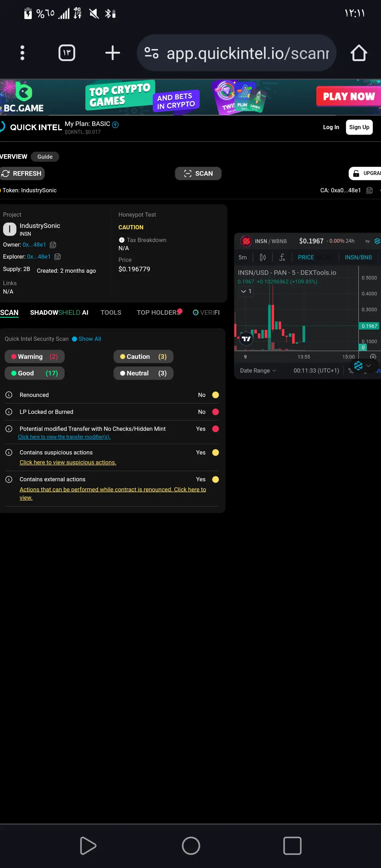This screenshot has width=381, height=868.
Task: Click PLAY NOW on the banner
Action: click(349, 96)
